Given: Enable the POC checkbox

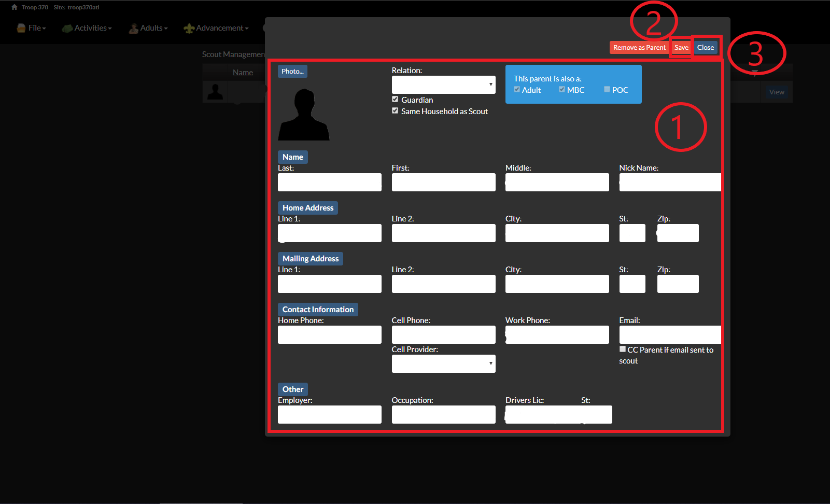Looking at the screenshot, I should pos(607,89).
